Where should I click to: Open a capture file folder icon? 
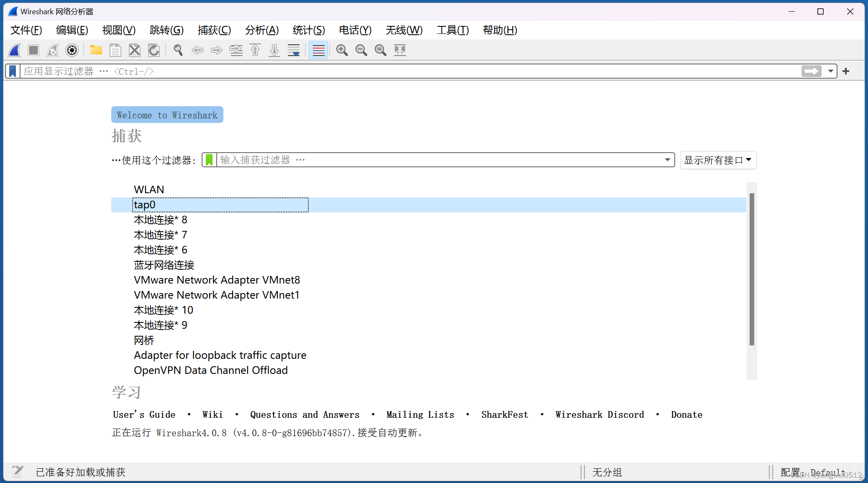coord(96,50)
